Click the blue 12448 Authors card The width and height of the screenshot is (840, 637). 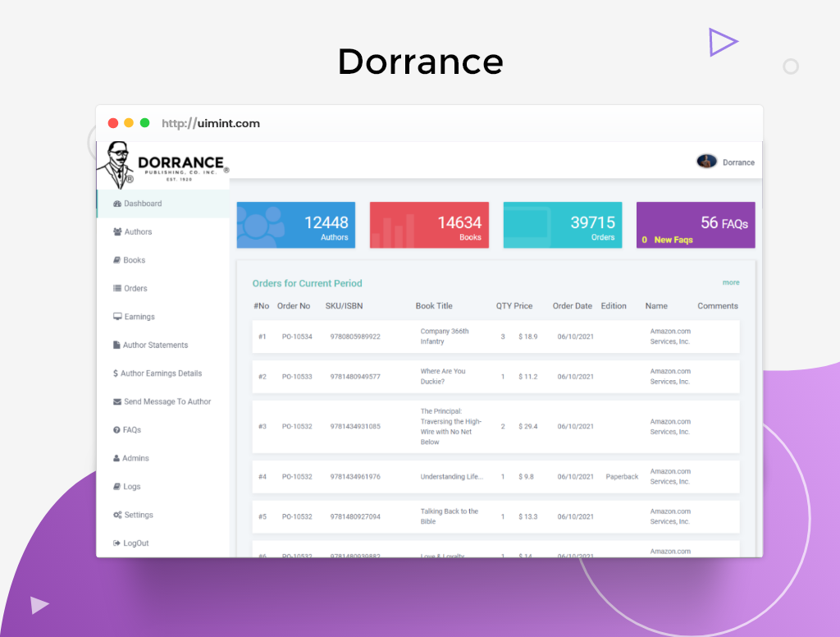(x=296, y=225)
